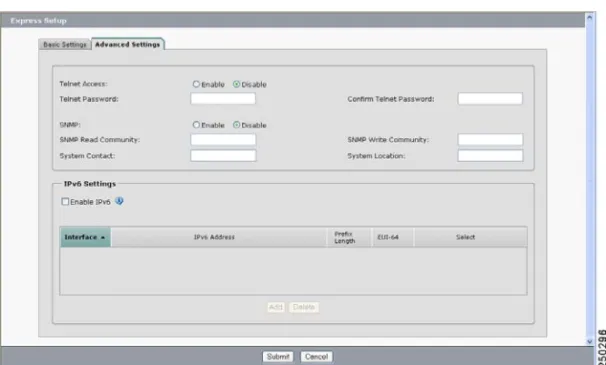Click the Prefix Length column header
This screenshot has height=365, width=606.
(349, 237)
